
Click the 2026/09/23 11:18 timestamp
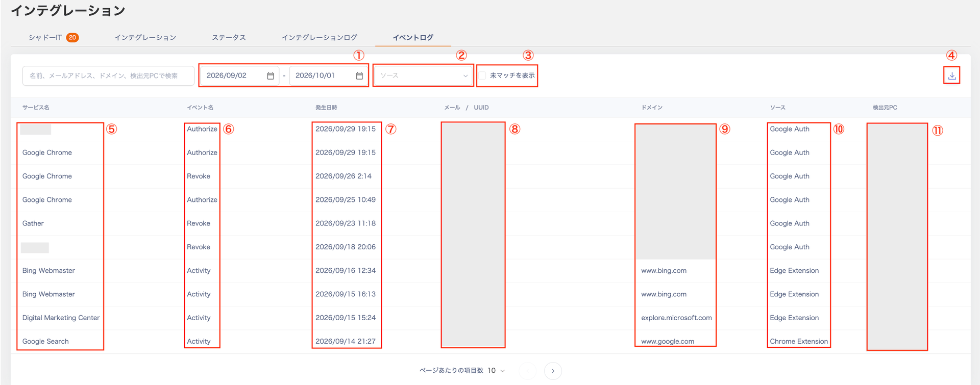pyautogui.click(x=346, y=223)
